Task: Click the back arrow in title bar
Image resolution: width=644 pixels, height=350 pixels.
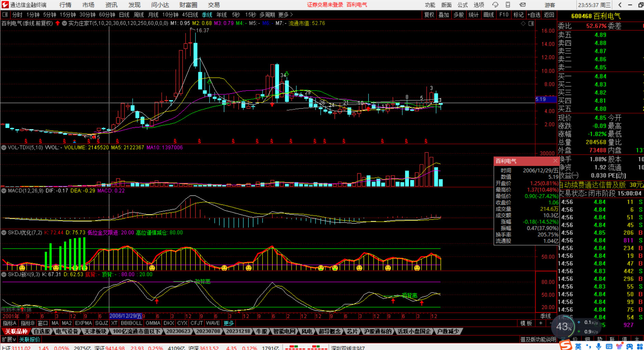Action: coord(620,5)
